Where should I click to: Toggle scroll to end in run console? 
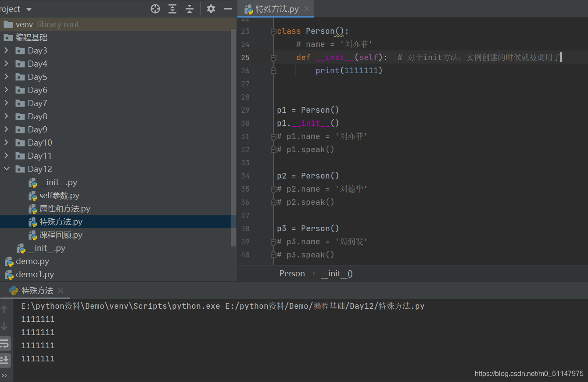[x=4, y=360]
